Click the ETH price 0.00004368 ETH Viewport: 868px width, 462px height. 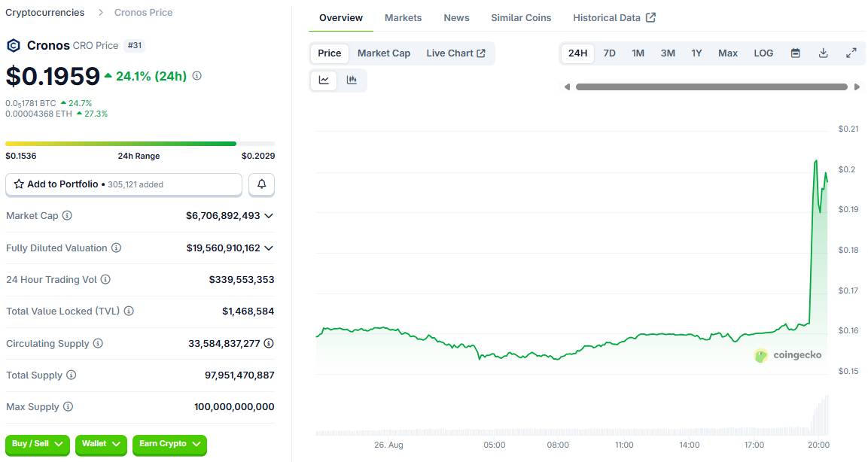pyautogui.click(x=38, y=114)
